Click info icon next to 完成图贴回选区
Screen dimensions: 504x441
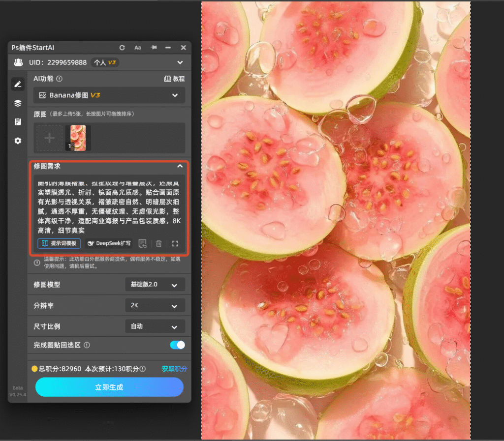[x=87, y=345]
